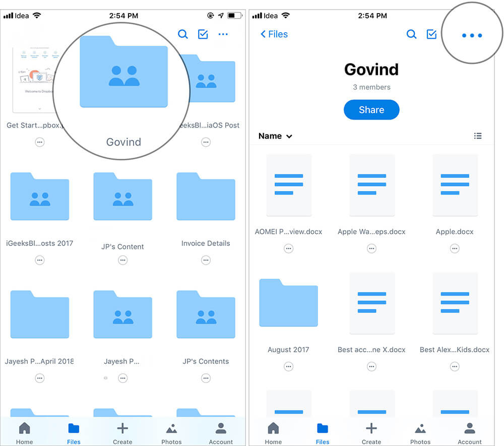The image size is (504, 446).
Task: Open Apple Wa...eps.docx document
Action: click(x=371, y=185)
